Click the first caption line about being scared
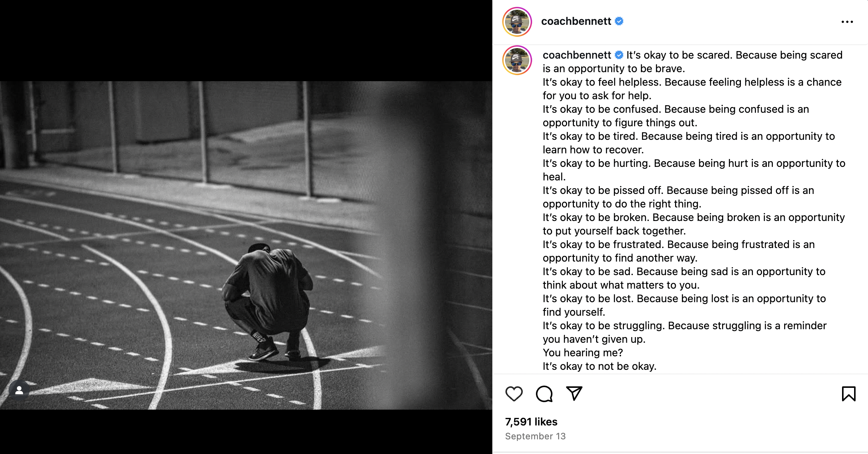The image size is (868, 454). (x=692, y=62)
